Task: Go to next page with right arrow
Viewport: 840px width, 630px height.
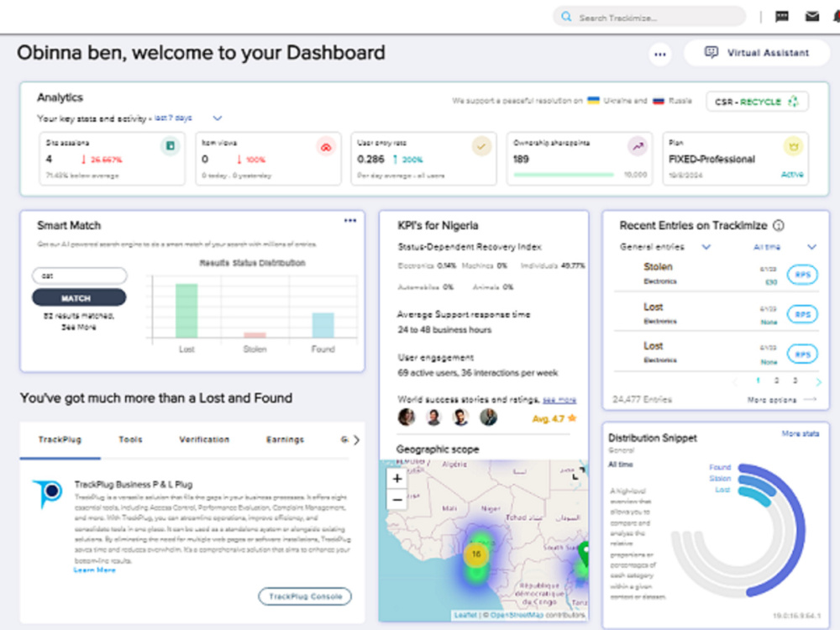Action: pos(818,382)
